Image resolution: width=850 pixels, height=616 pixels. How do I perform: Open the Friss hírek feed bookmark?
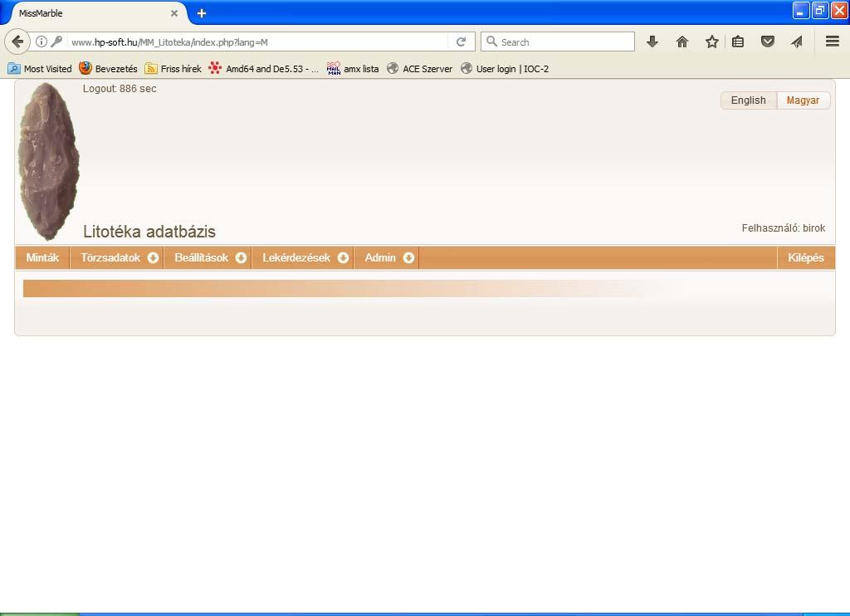click(x=173, y=69)
